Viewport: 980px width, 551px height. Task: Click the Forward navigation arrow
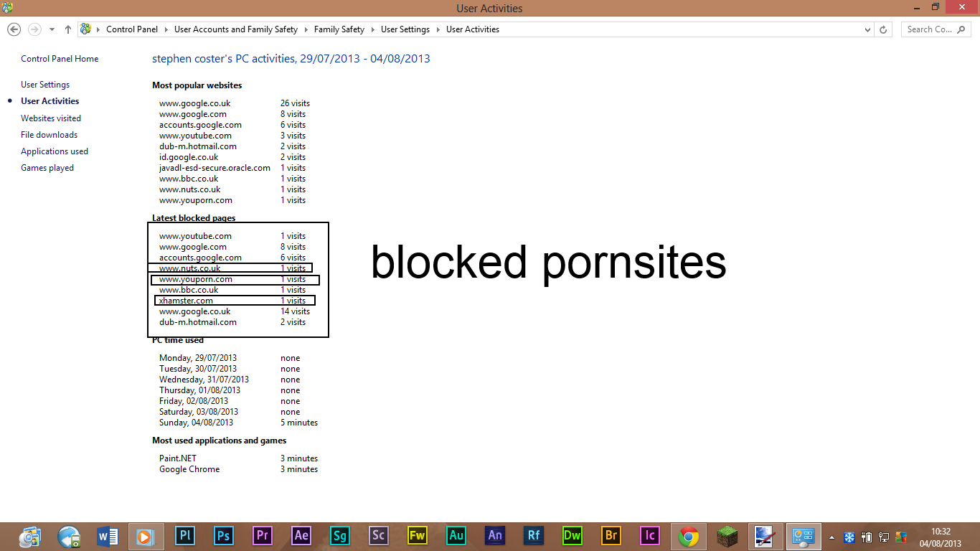(34, 29)
